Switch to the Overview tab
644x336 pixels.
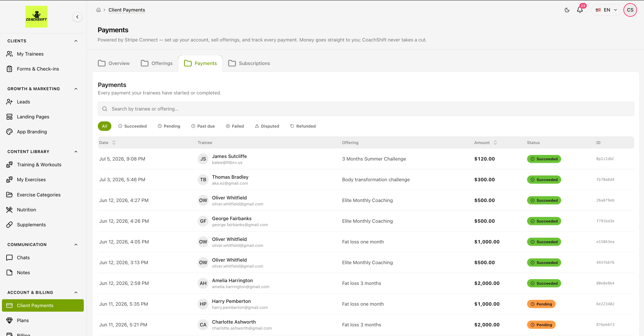(114, 63)
